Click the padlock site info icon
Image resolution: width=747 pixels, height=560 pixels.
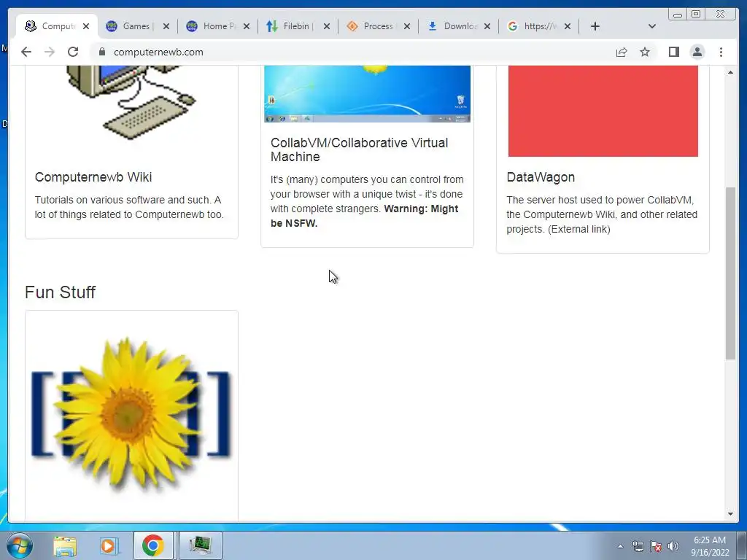102,52
